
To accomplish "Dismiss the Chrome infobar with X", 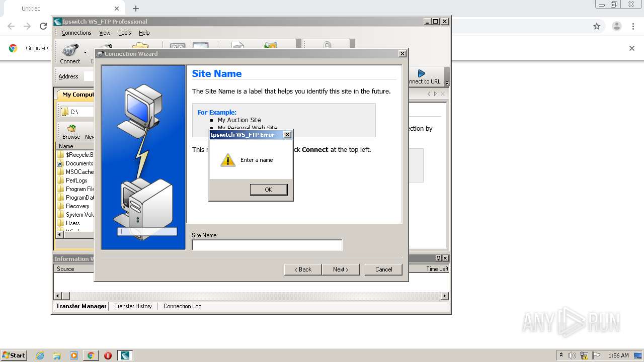I will click(x=632, y=48).
